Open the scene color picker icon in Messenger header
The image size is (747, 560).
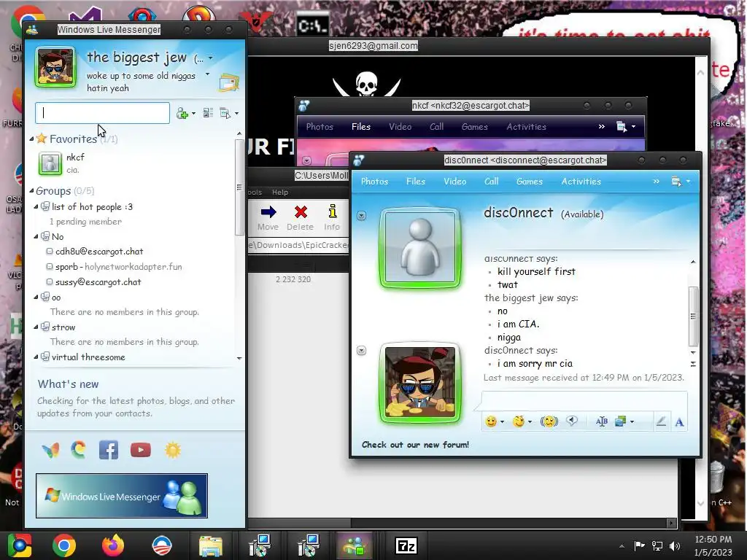pos(229,82)
